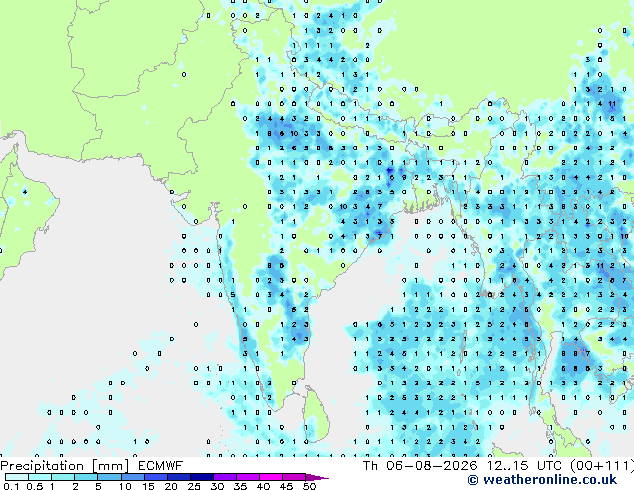Viewport: 634px width, 490px height.
Task: Click the '(00+111)' forecast offset text
Action: (602, 466)
